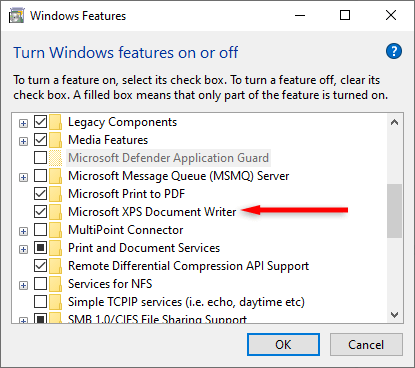Click the Print and Document Services folder icon
Viewport: 415px width, 368px height.
[56, 248]
